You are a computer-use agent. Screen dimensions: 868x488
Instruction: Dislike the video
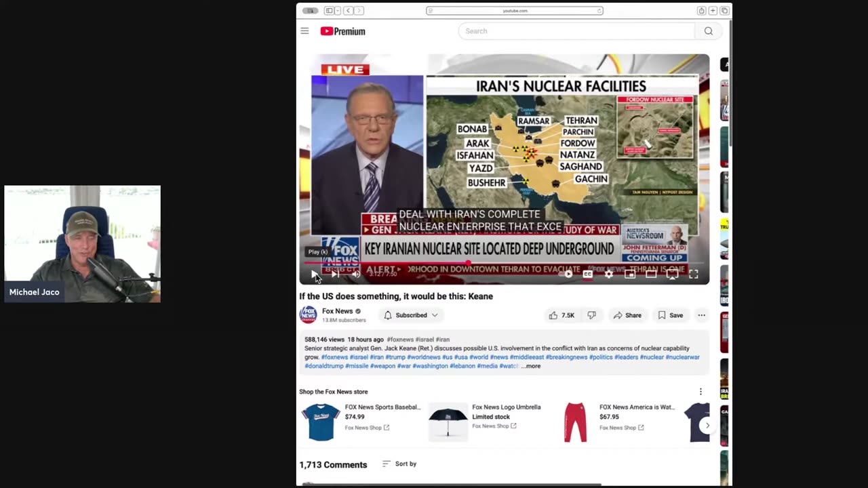pyautogui.click(x=591, y=315)
